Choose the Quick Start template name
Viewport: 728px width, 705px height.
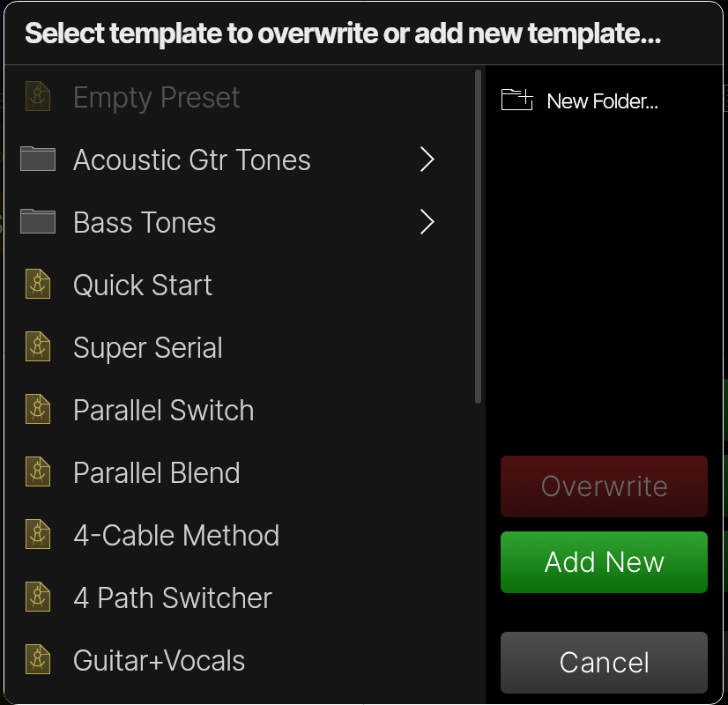[143, 286]
